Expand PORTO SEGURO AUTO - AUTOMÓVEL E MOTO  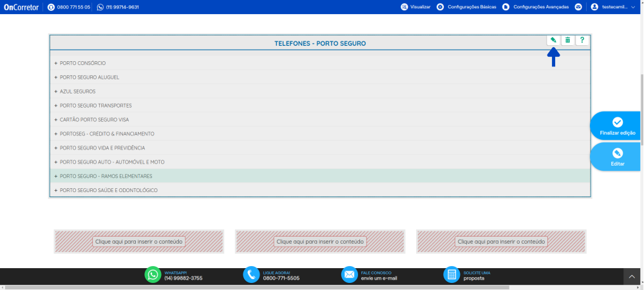coord(320,162)
